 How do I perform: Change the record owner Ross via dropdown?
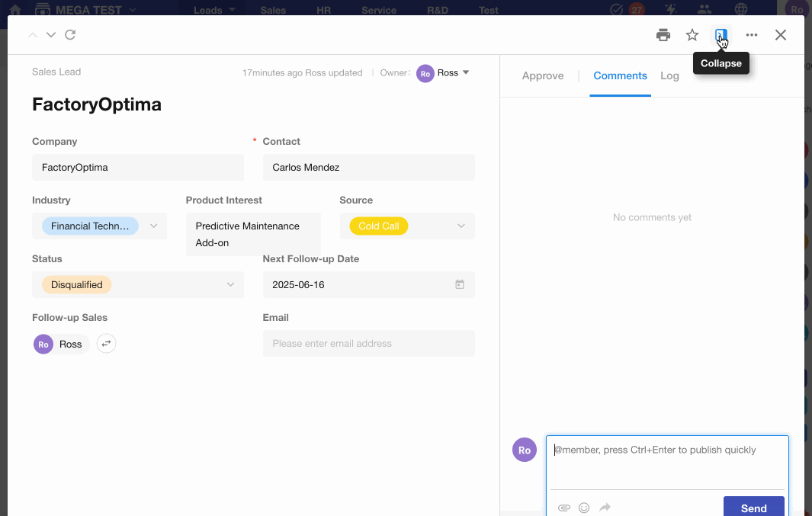pyautogui.click(x=466, y=73)
